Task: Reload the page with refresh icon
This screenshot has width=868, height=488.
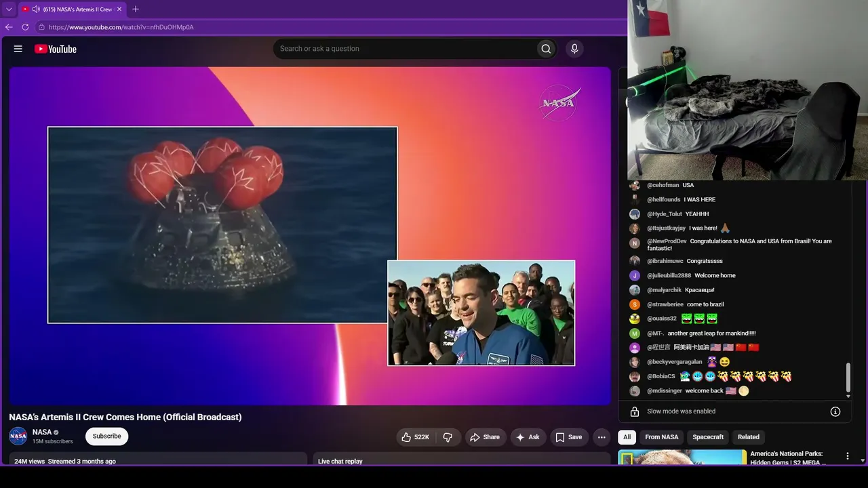Action: (25, 27)
